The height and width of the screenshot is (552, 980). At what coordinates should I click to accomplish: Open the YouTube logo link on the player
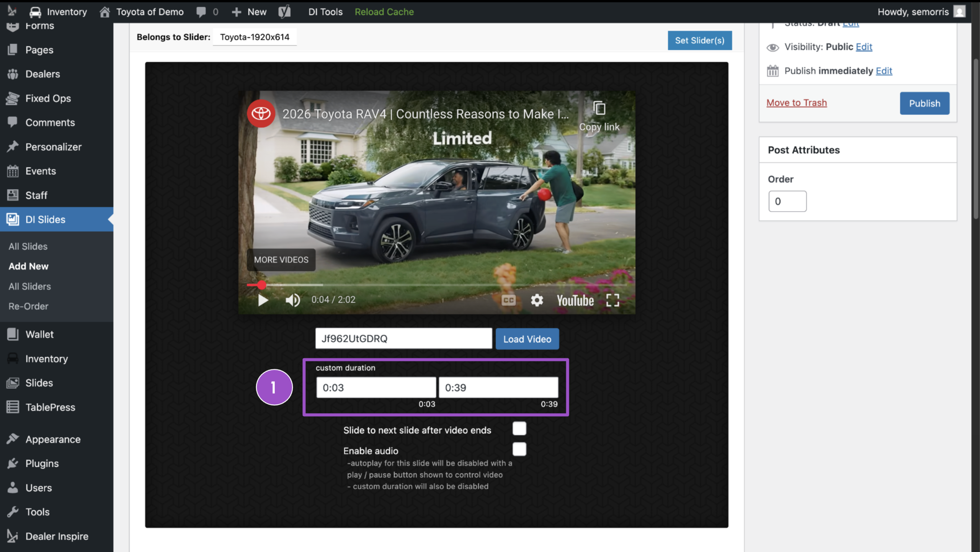pyautogui.click(x=575, y=301)
